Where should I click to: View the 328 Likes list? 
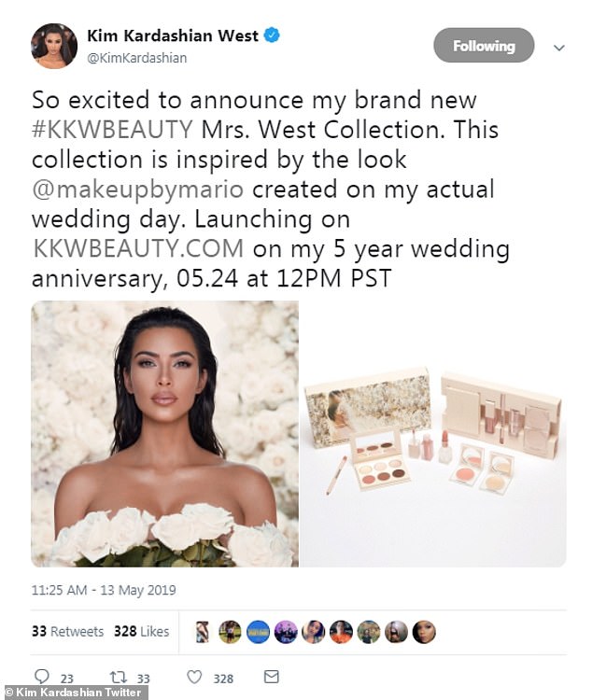pyautogui.click(x=141, y=632)
